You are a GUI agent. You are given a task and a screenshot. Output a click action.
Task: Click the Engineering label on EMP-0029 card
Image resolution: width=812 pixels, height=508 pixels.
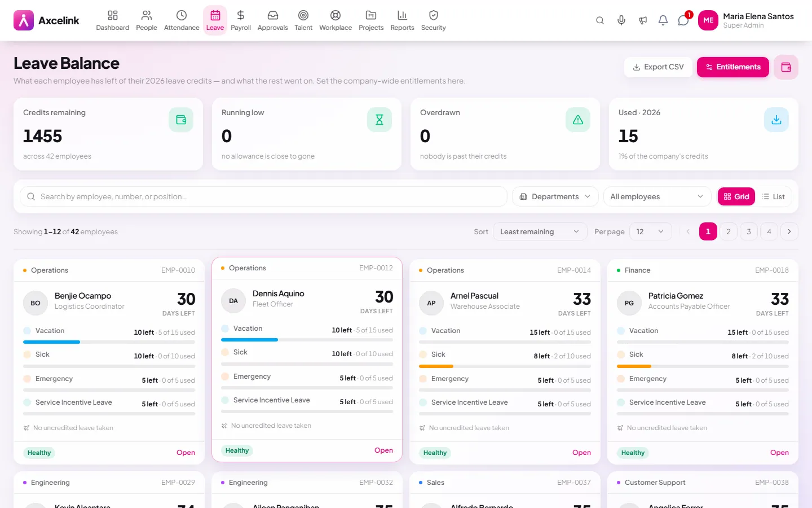tap(50, 483)
